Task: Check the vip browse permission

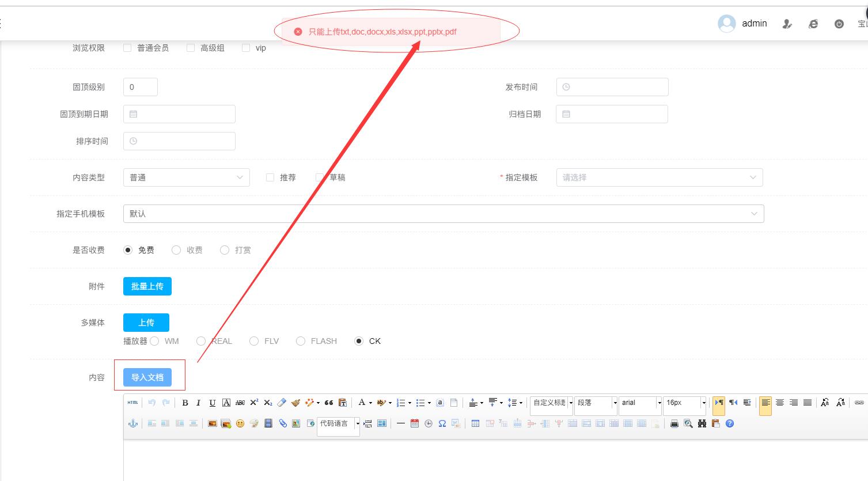Action: pyautogui.click(x=246, y=48)
